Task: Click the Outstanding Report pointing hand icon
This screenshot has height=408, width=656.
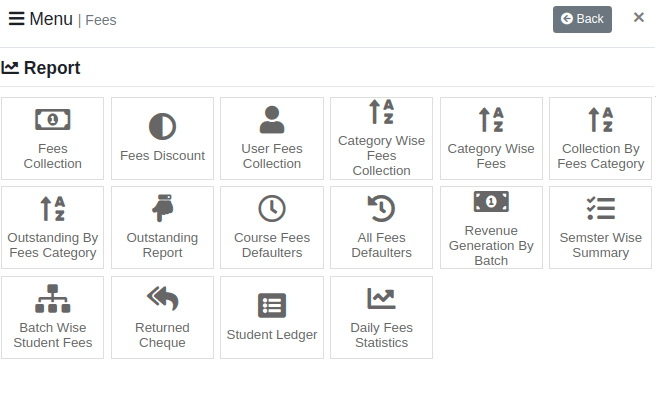Action: 162,208
